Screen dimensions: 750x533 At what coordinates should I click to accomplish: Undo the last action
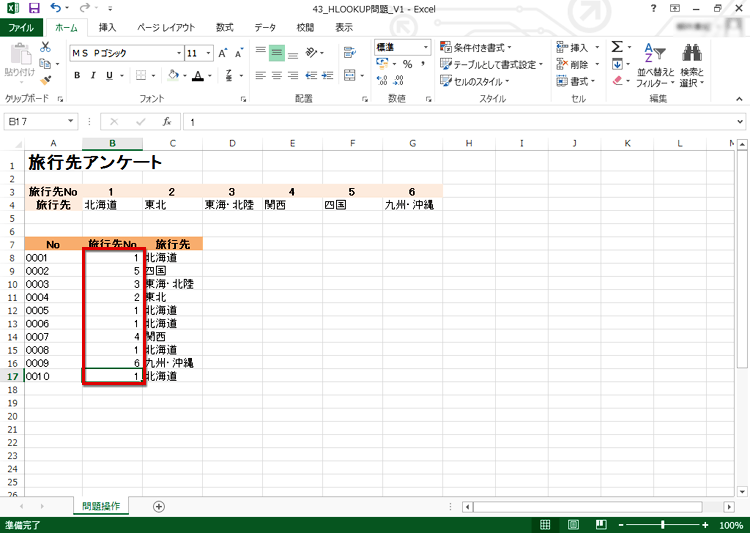56,8
